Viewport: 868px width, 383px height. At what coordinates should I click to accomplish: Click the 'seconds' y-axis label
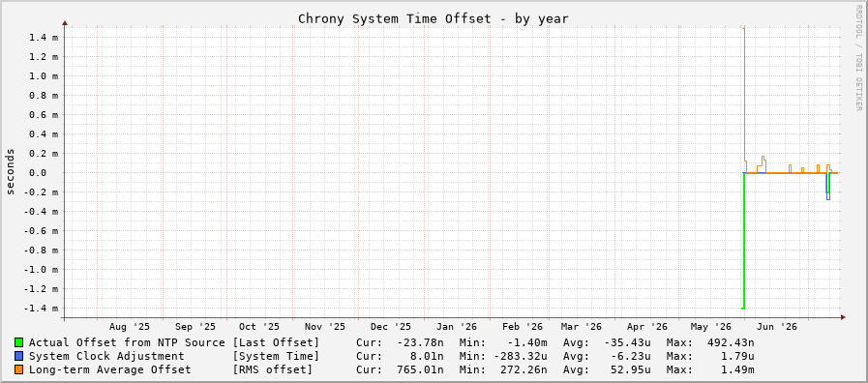[x=11, y=171]
